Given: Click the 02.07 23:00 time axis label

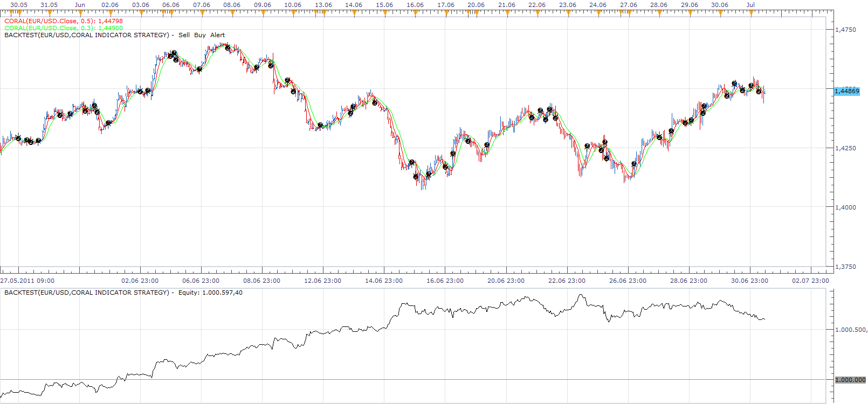Looking at the screenshot, I should 810,281.
